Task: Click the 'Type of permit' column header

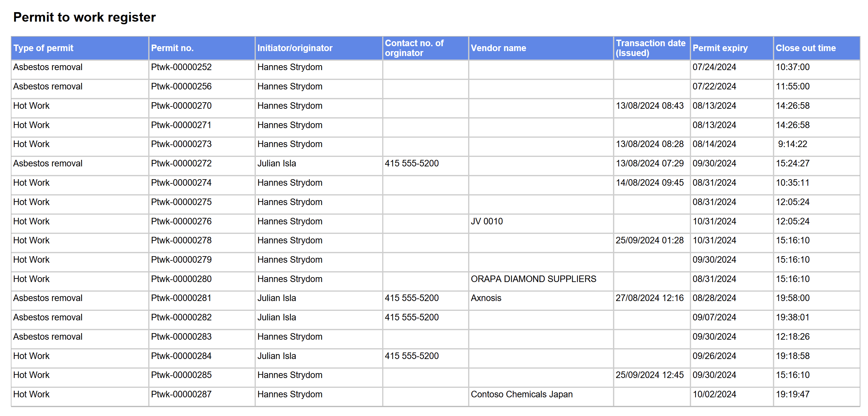Action: coord(43,48)
